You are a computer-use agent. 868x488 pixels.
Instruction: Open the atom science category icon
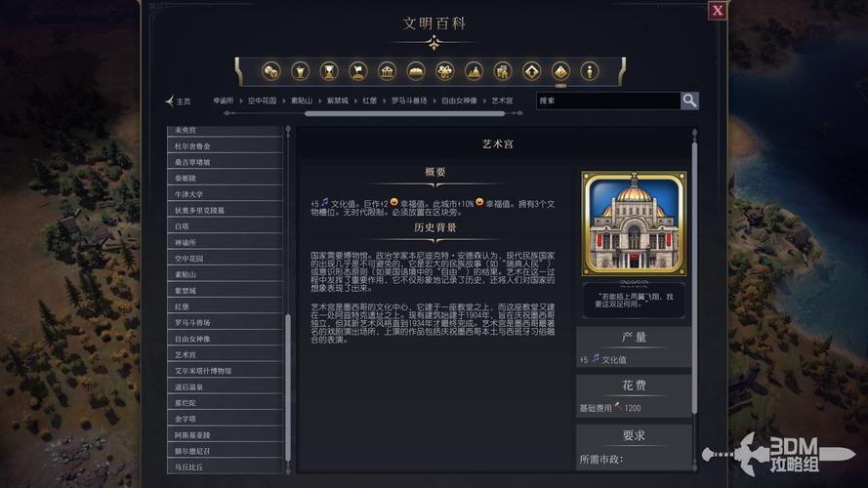tap(444, 70)
